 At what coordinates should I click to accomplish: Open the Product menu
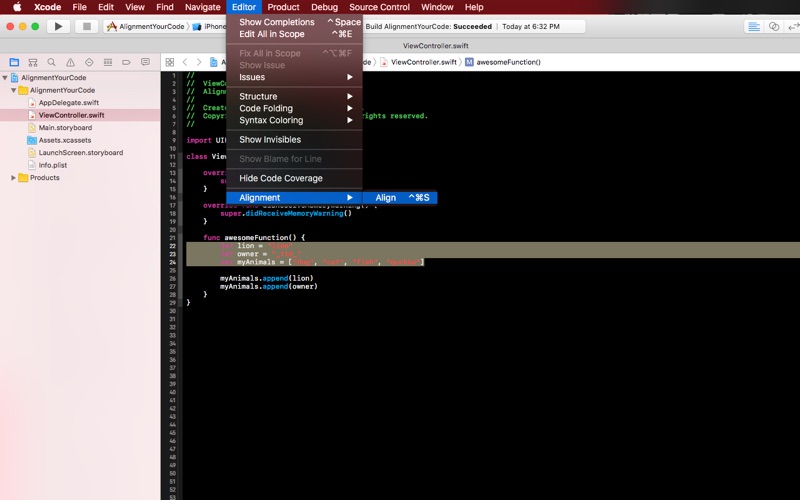point(283,7)
